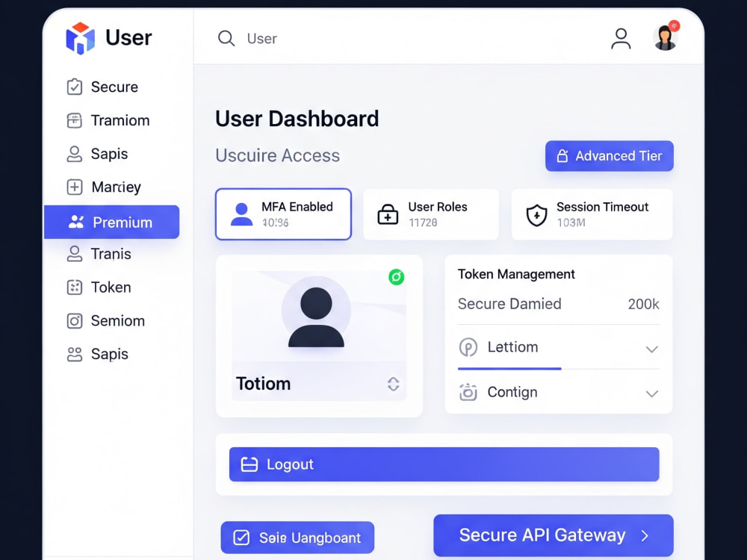This screenshot has width=747, height=560.
Task: Click the User Roles lock-plus icon
Action: [x=388, y=214]
